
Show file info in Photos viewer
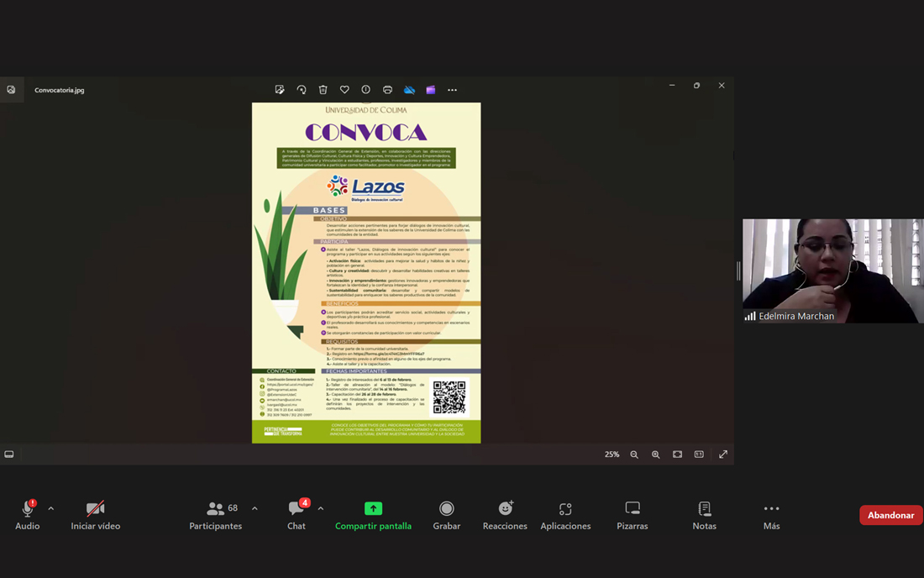pos(366,90)
